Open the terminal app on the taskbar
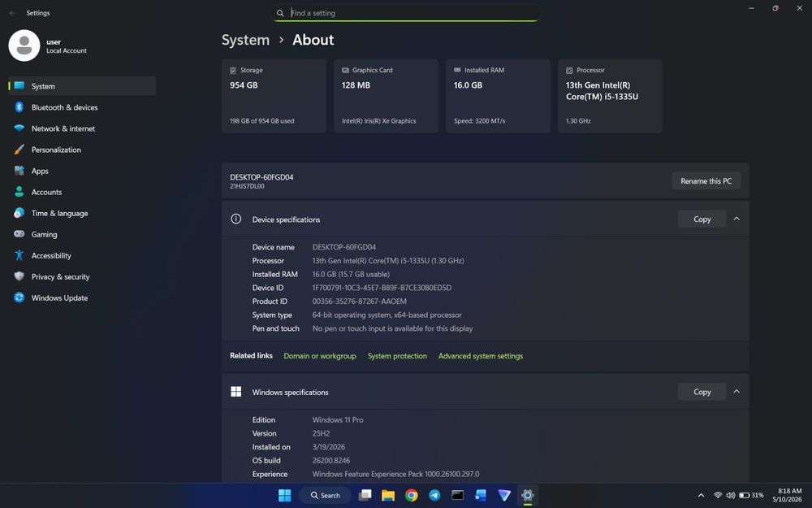This screenshot has height=508, width=812. click(457, 496)
